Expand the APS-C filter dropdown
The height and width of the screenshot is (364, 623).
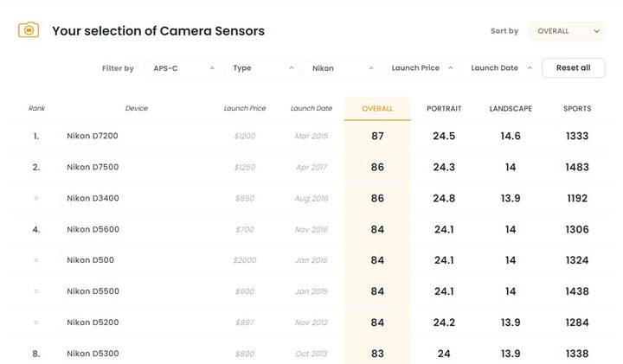click(183, 68)
